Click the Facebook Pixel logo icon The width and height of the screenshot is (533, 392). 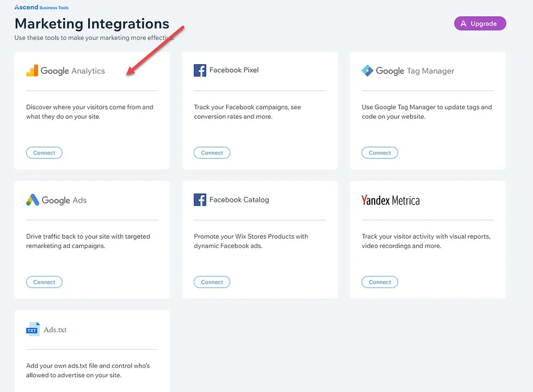click(200, 70)
